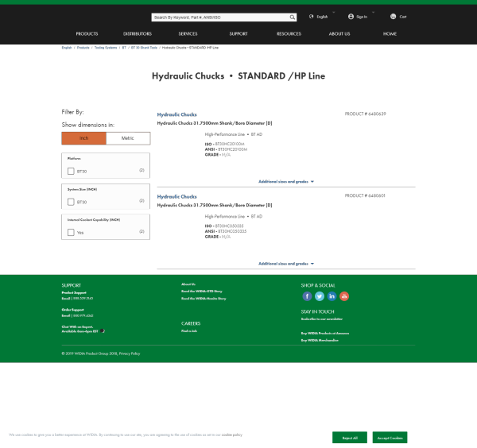Screen dimensions: 477x448
Task: Open the DISTRIBUTORS menu
Action: coord(138,33)
